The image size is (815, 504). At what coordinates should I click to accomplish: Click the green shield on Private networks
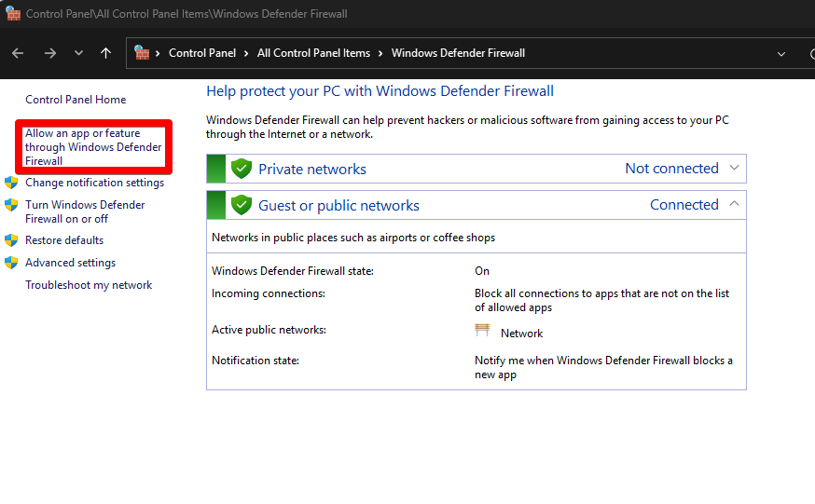click(242, 169)
